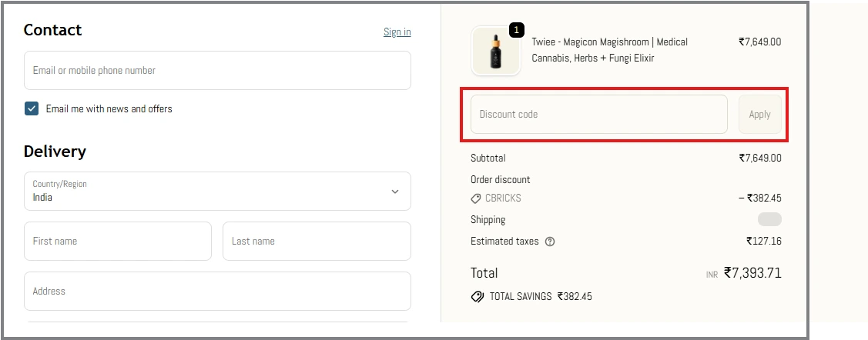Click the Country/Region chevron arrow
The image size is (868, 340).
(x=394, y=192)
